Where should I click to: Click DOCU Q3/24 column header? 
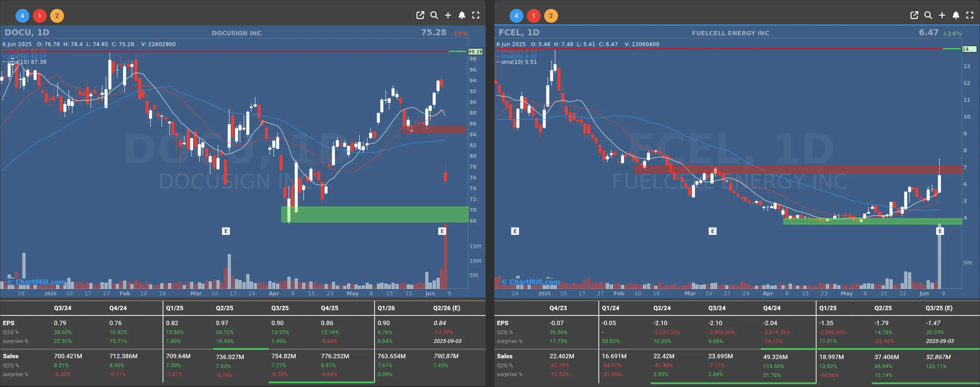62,308
